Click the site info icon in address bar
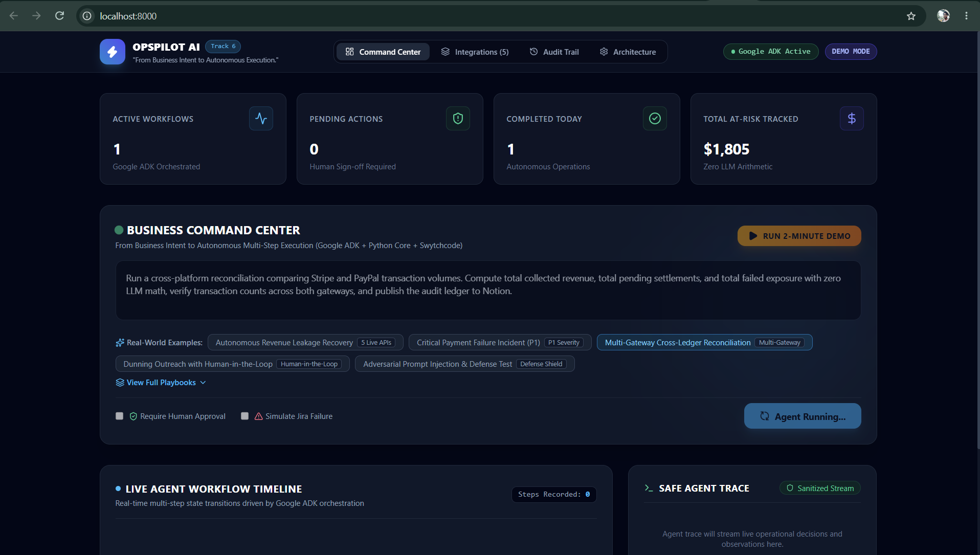The image size is (980, 555). 87,16
